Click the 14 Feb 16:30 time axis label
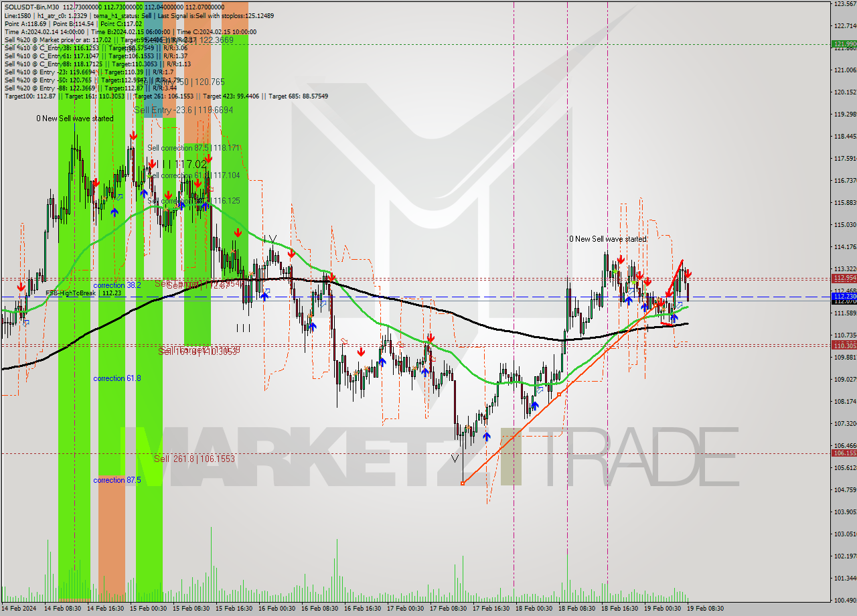The width and height of the screenshot is (857, 616). coord(105,609)
